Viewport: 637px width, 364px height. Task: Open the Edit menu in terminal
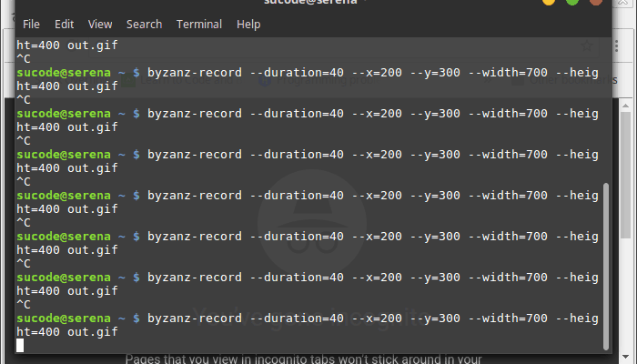coord(65,25)
